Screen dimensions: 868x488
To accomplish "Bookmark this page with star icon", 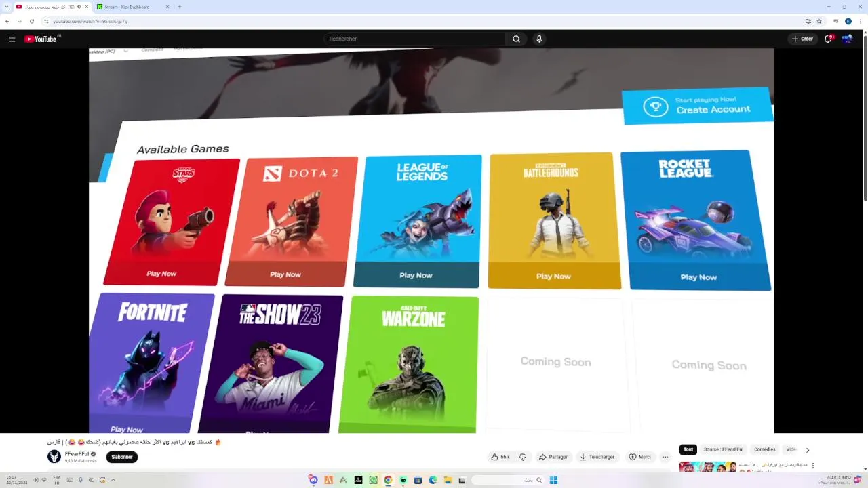I will [x=819, y=21].
